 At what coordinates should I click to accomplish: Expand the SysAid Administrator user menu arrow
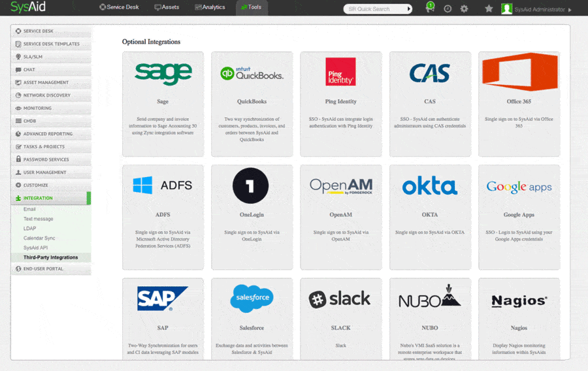(x=570, y=10)
